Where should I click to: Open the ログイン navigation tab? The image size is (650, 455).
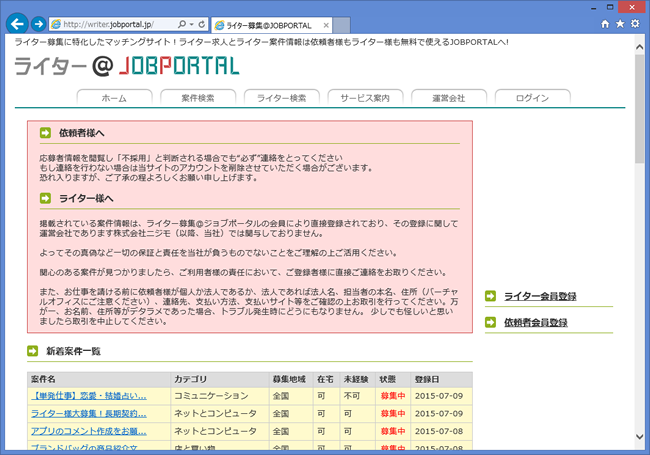(x=532, y=98)
